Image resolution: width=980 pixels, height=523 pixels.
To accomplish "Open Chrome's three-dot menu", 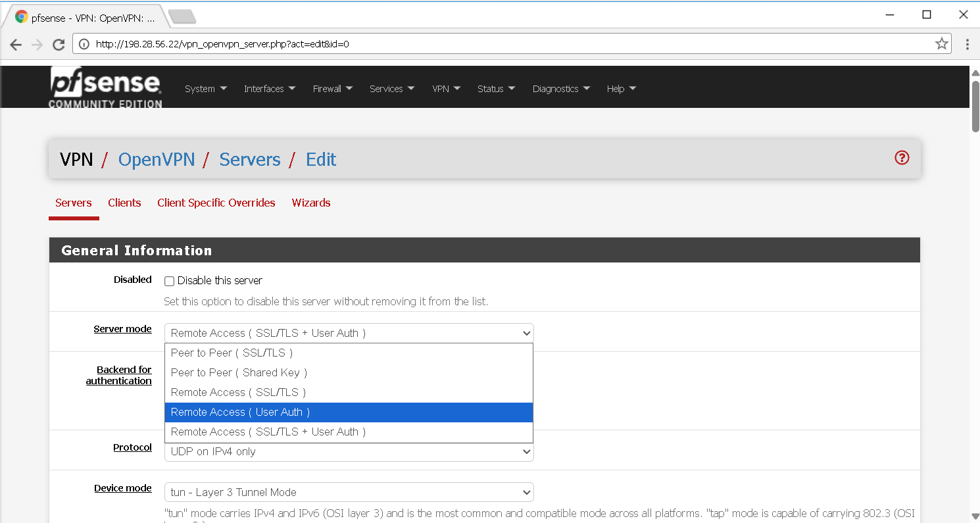I will (x=967, y=44).
